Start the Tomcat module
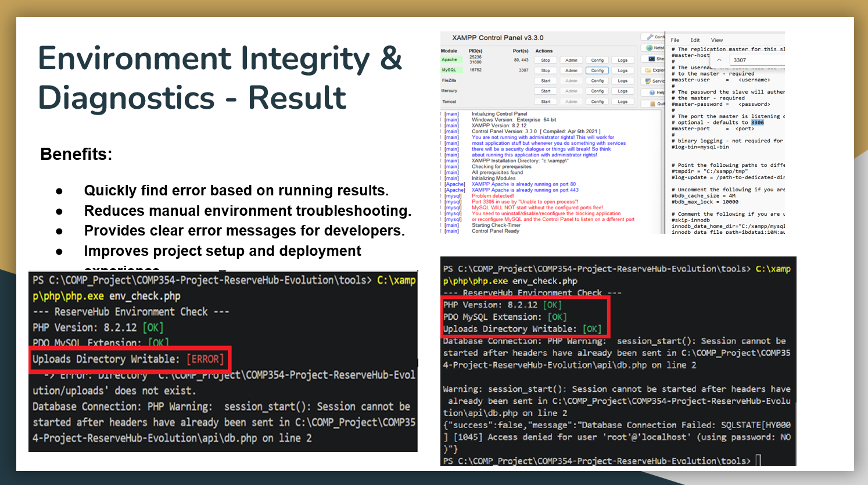This screenshot has height=485, width=868. point(546,101)
